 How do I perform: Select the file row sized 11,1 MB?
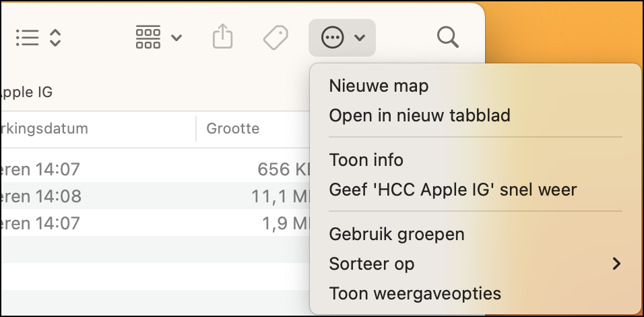[155, 196]
